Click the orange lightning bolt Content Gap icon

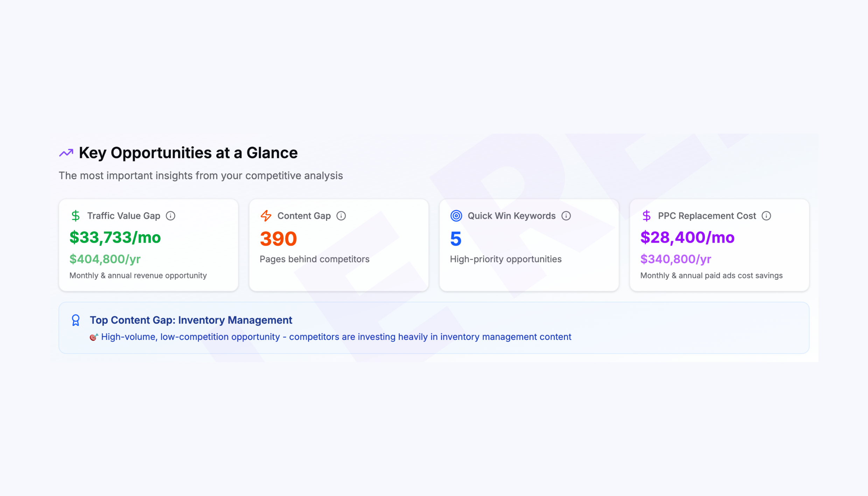click(x=266, y=216)
